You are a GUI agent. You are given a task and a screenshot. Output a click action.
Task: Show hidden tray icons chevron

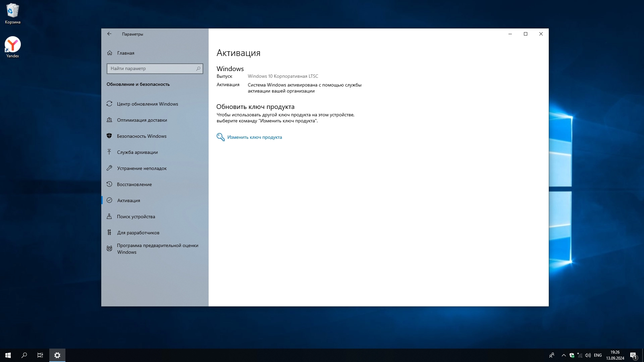pyautogui.click(x=563, y=355)
